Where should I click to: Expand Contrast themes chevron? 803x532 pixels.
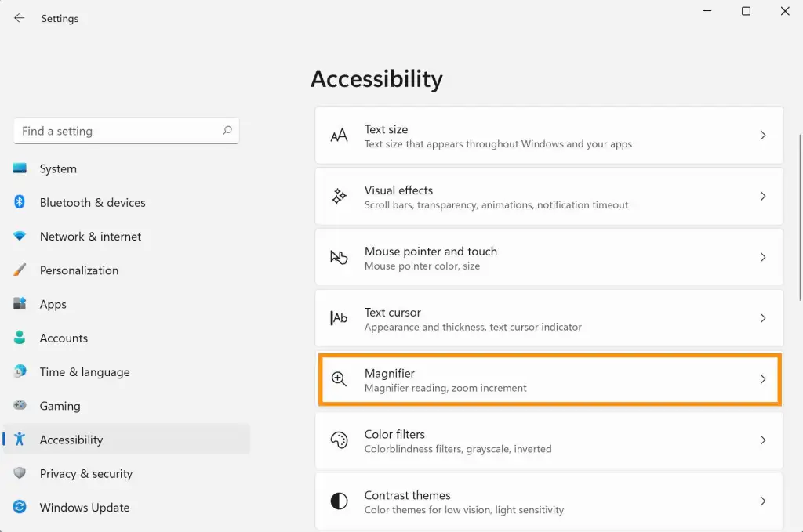(x=763, y=501)
